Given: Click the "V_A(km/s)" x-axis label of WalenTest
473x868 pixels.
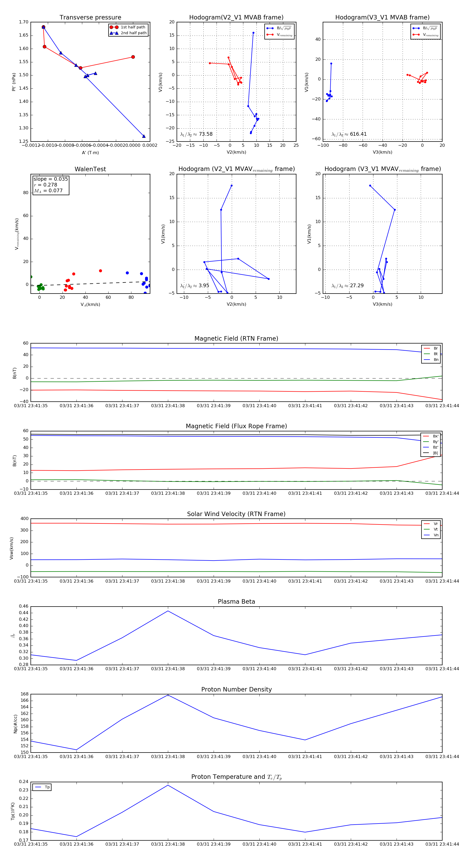Looking at the screenshot, I should 90,305.
